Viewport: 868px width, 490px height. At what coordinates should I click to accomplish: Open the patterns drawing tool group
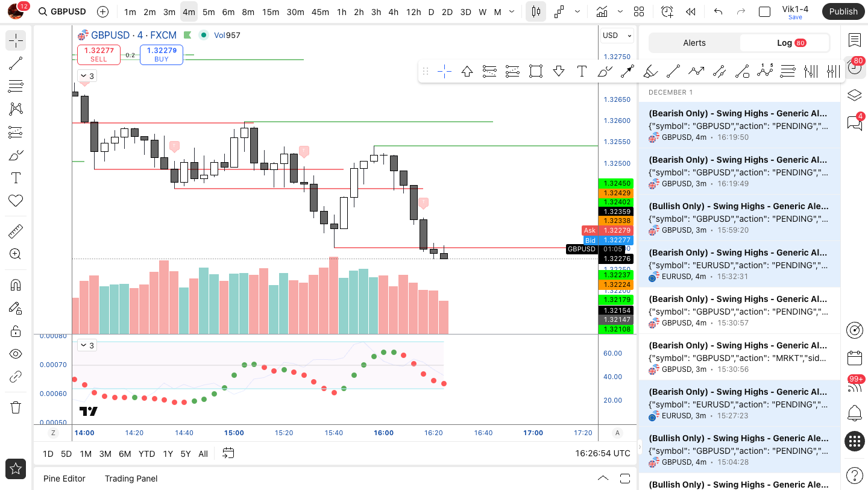16,109
